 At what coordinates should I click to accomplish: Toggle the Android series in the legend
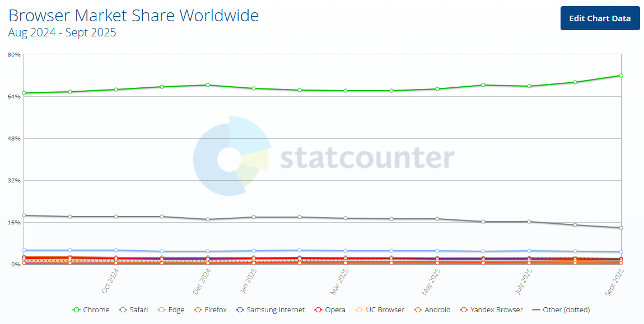(x=417, y=309)
